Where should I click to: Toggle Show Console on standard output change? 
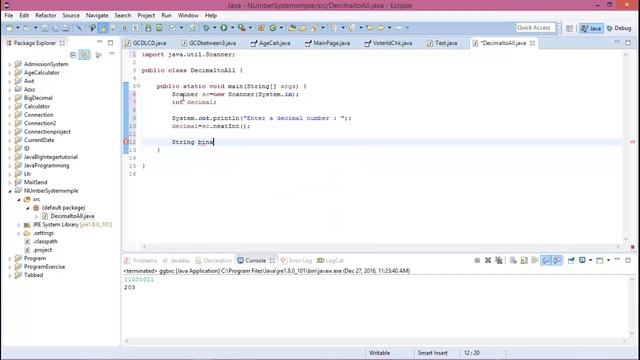point(546,260)
